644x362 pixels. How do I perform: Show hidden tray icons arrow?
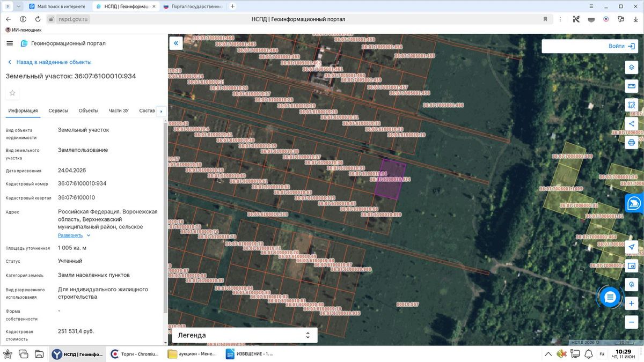point(548,354)
